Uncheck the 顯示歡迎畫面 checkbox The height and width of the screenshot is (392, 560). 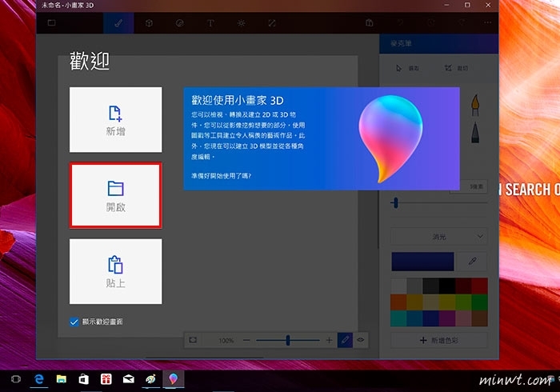tap(74, 322)
